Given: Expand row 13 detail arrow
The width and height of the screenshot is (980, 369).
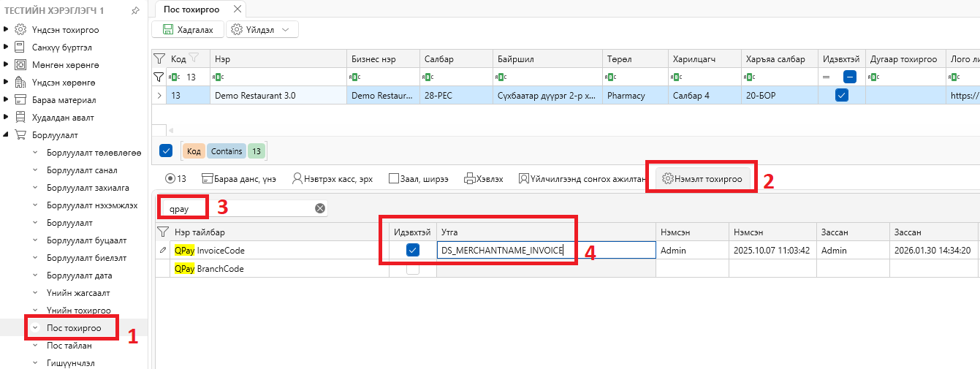Looking at the screenshot, I should tap(159, 95).
